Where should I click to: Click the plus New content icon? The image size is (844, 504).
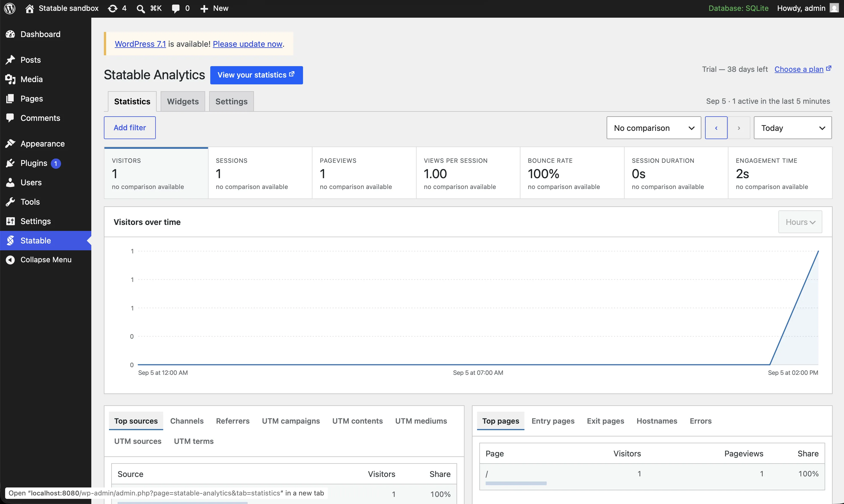click(x=204, y=9)
